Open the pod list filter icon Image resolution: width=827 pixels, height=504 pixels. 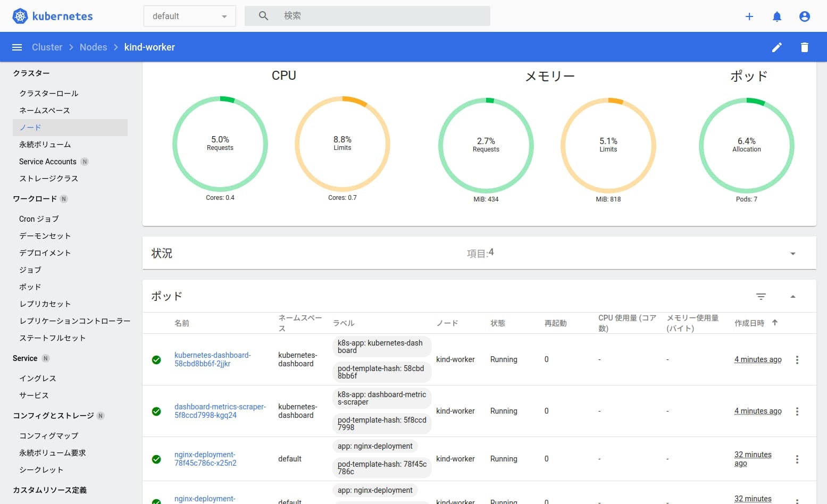(x=761, y=296)
